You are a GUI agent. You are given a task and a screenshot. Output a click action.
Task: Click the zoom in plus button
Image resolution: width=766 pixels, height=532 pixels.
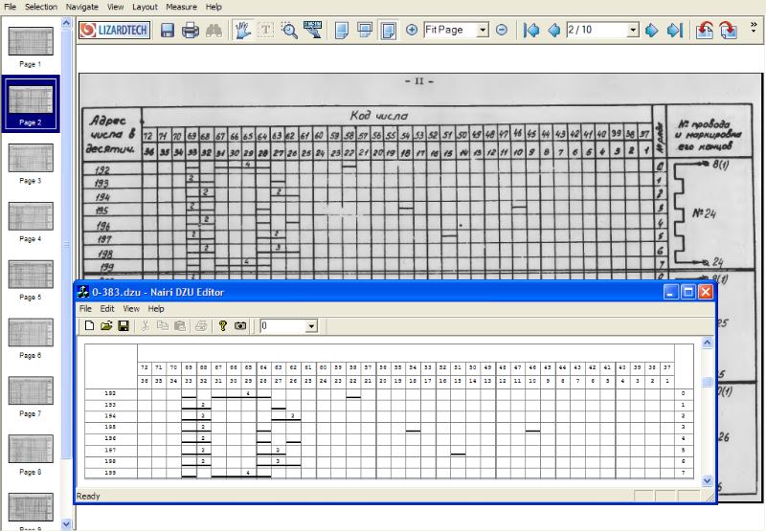coord(412,30)
